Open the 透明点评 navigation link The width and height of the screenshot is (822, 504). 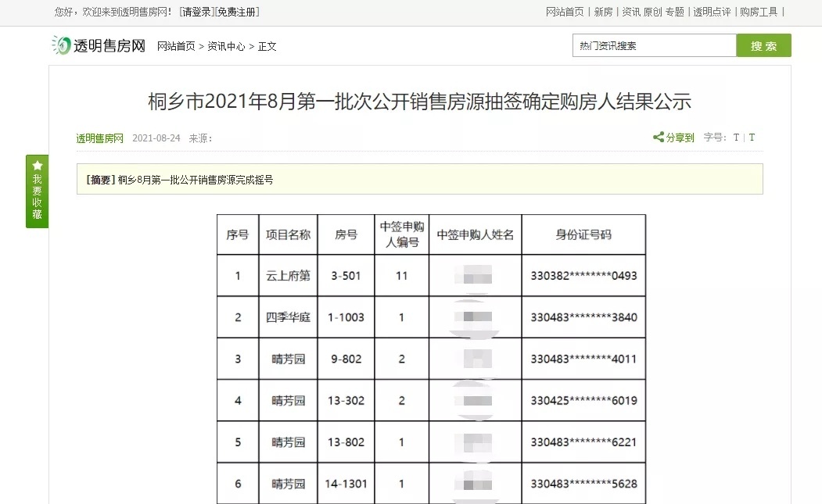tap(712, 12)
